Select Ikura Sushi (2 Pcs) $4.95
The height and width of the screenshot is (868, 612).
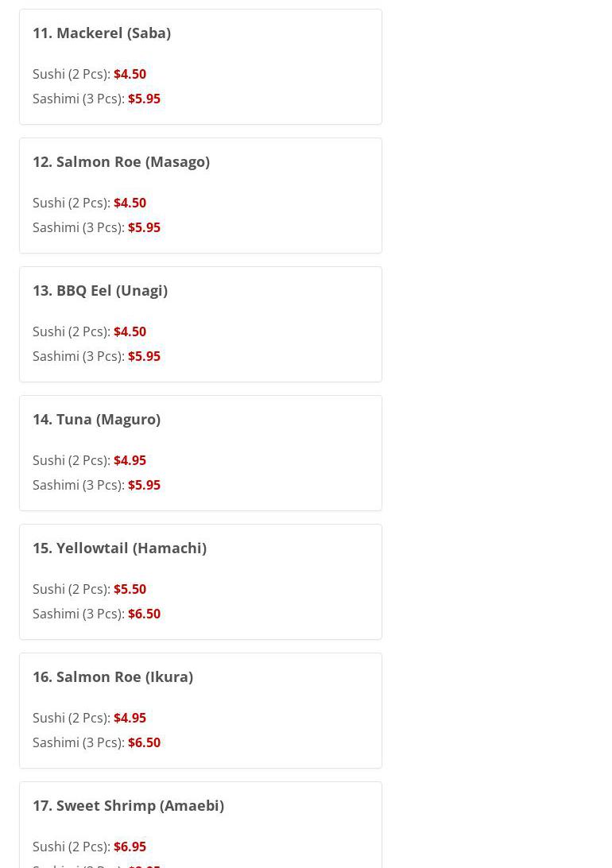pos(89,718)
